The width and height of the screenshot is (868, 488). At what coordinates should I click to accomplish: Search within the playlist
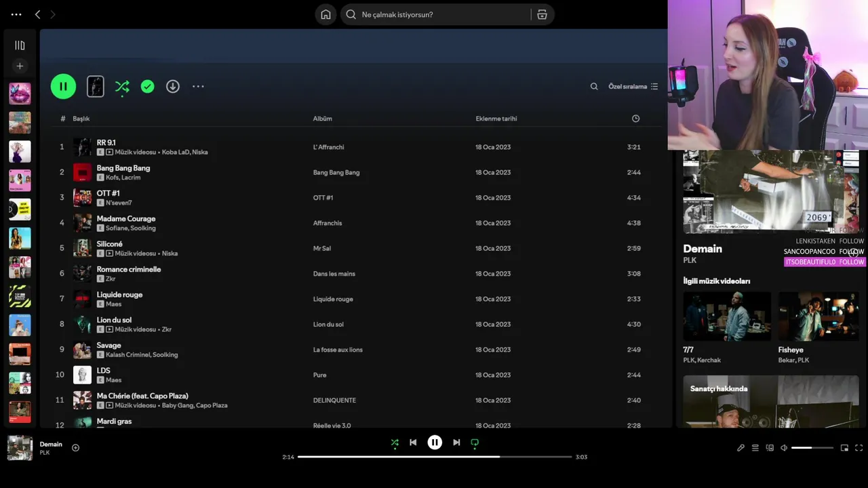594,86
